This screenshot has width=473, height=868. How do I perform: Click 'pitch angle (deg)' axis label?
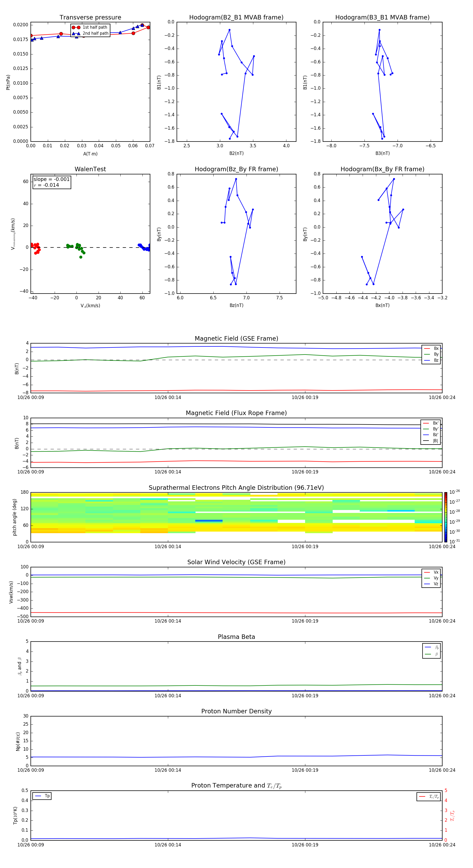tap(14, 517)
